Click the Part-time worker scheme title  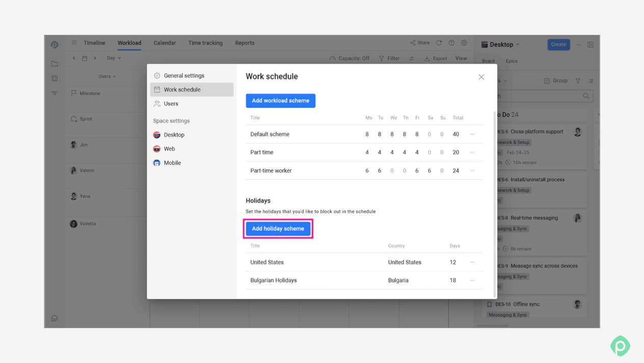point(271,170)
